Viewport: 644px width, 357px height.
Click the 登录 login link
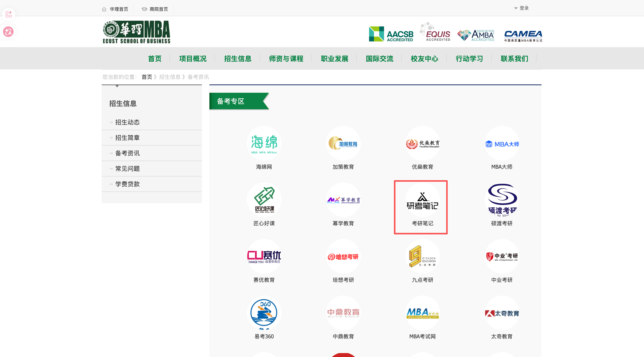524,8
